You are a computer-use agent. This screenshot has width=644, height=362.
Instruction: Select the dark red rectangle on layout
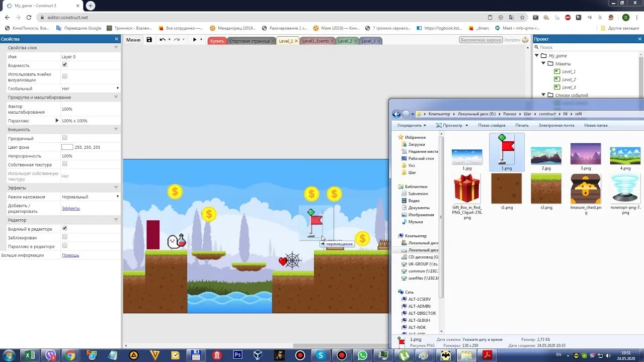click(153, 234)
